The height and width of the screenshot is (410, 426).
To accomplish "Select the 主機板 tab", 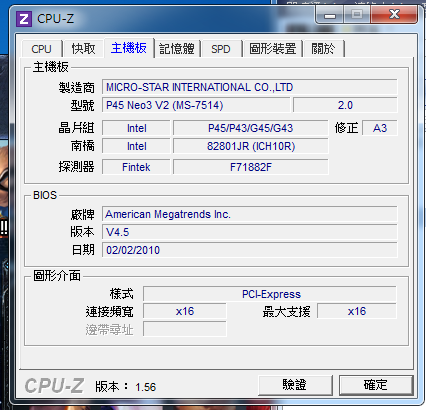I will [129, 48].
